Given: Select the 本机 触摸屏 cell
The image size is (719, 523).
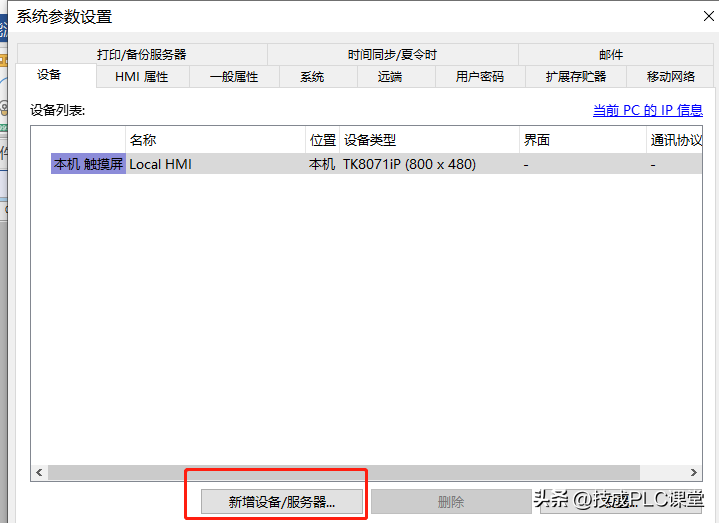Looking at the screenshot, I should tap(88, 164).
